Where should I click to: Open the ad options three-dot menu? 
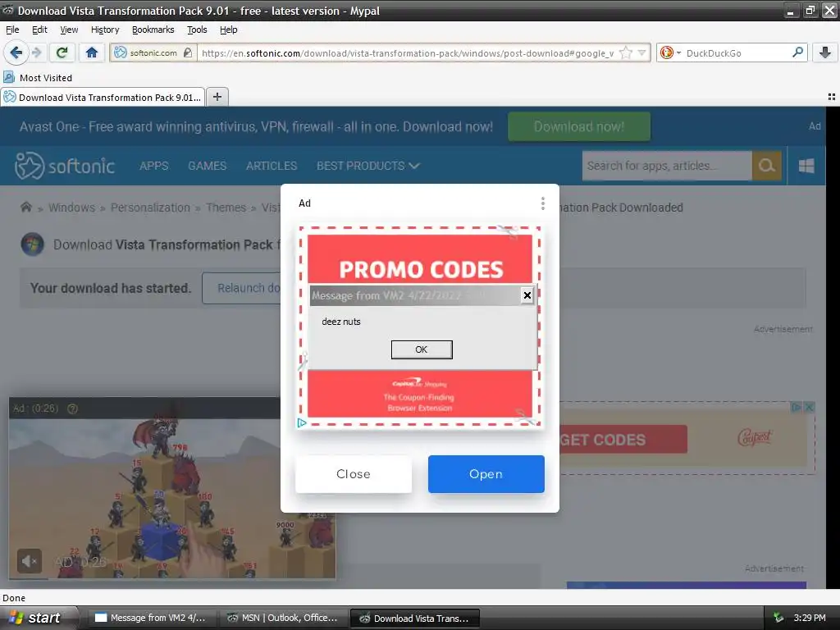coord(543,203)
